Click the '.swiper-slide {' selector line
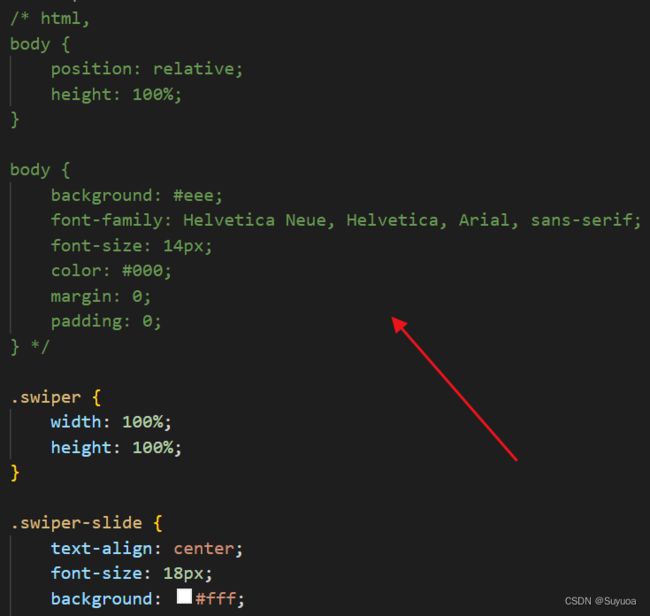The height and width of the screenshot is (616, 650). point(86,523)
